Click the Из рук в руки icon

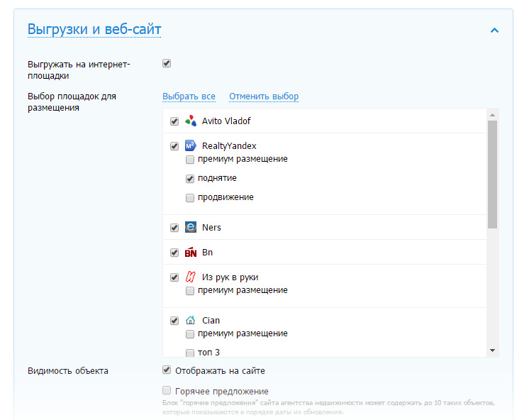coord(191,277)
